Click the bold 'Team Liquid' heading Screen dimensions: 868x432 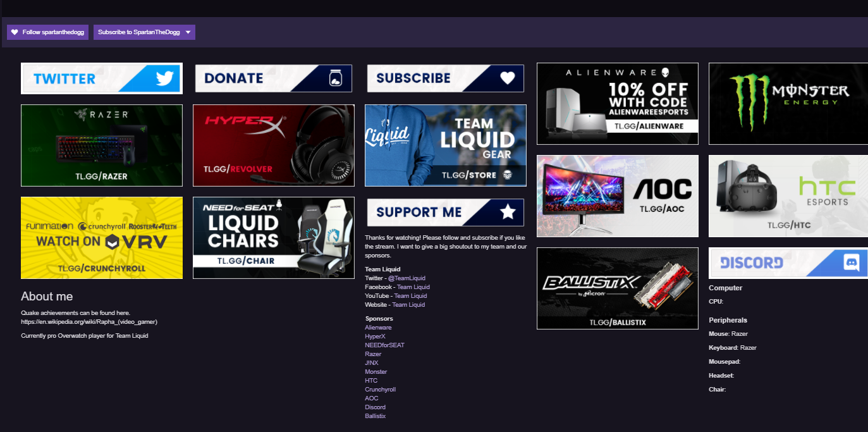point(382,269)
